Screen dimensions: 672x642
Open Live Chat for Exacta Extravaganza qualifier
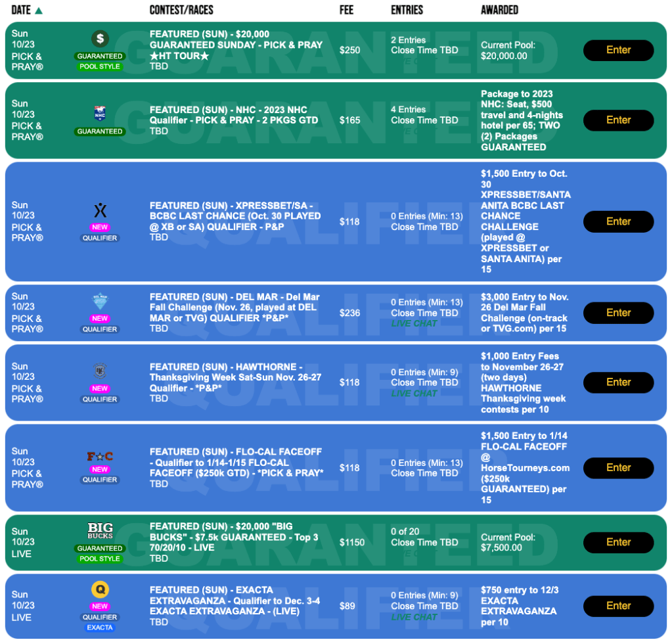point(414,617)
